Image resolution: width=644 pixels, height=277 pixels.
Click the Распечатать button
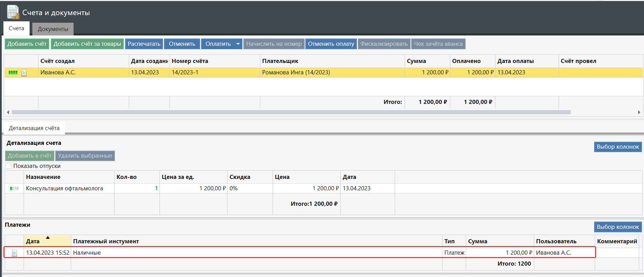144,44
